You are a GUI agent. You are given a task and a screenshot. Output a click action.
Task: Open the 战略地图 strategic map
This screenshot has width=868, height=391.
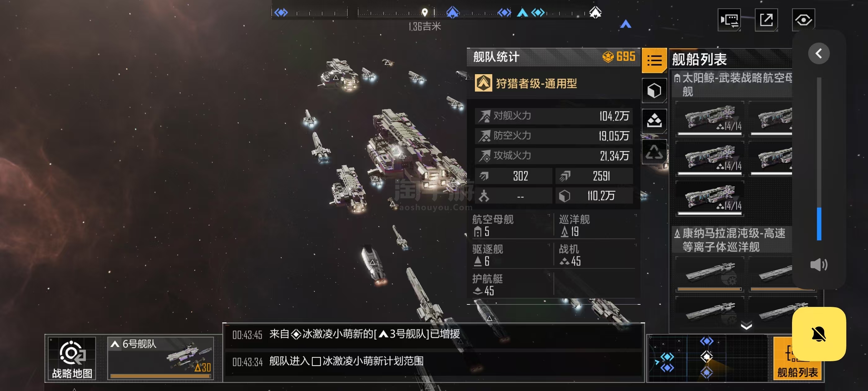click(x=72, y=359)
